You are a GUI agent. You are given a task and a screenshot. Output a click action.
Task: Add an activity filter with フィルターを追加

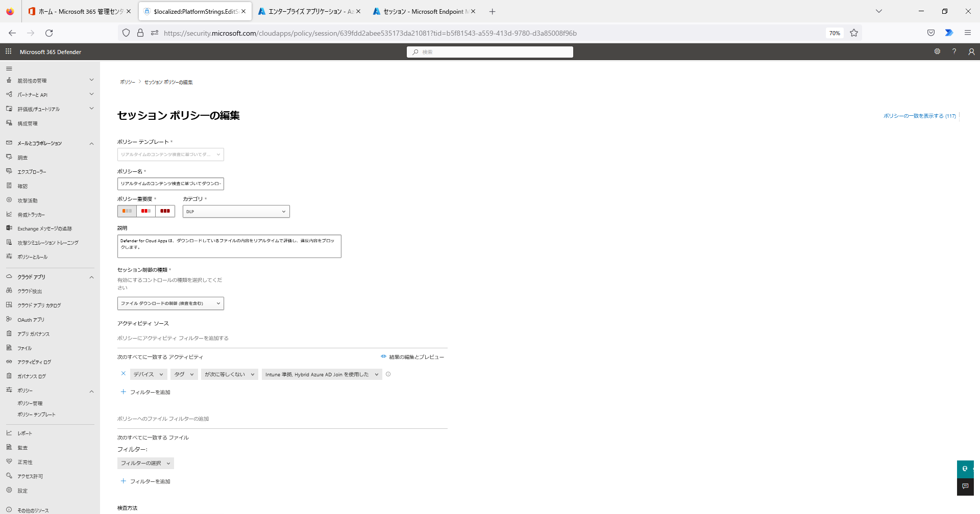click(145, 392)
